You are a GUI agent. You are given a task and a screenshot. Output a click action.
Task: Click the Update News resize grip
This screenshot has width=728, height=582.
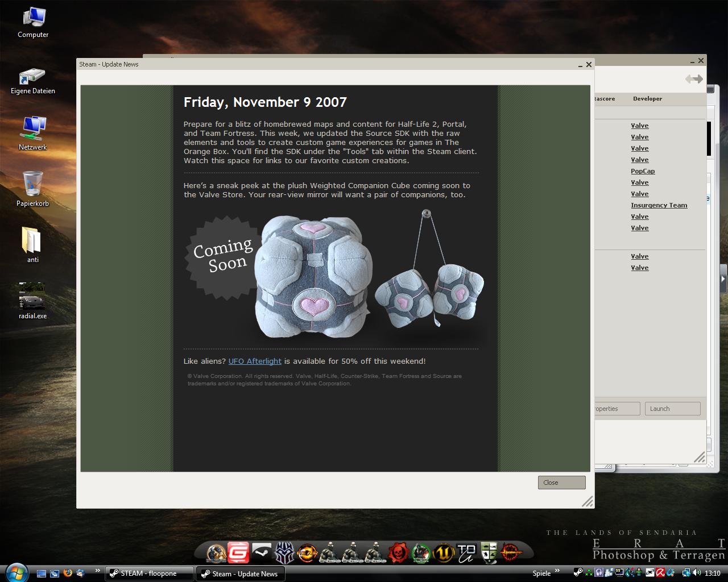tap(588, 501)
